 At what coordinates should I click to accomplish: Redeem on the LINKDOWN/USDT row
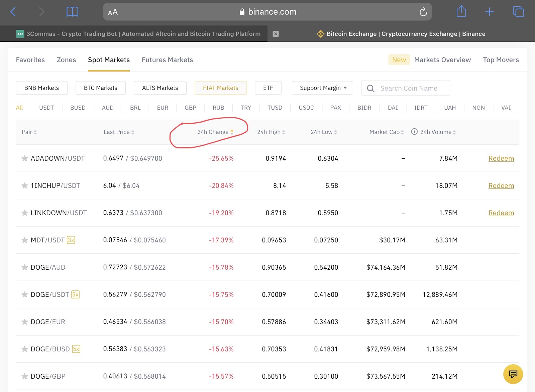(x=501, y=213)
